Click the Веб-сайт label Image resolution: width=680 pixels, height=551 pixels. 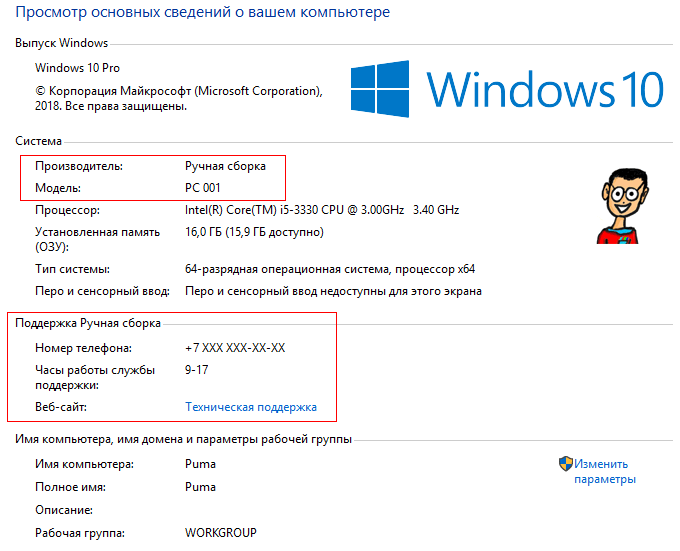pyautogui.click(x=61, y=407)
